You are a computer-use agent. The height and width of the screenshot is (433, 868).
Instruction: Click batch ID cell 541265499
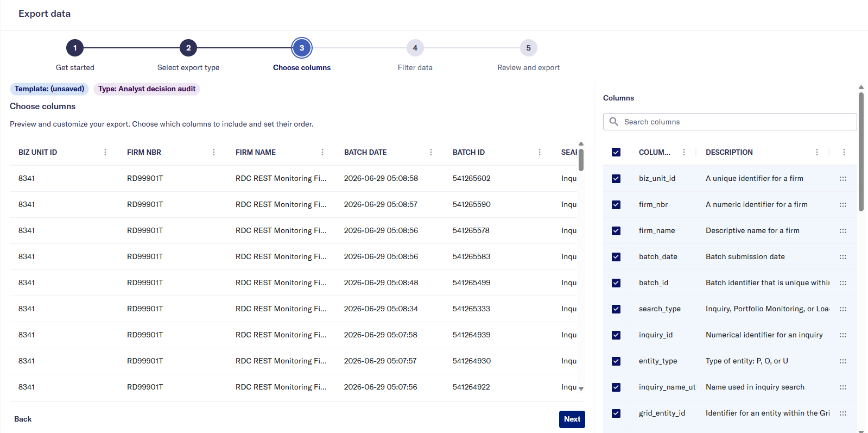coord(472,283)
